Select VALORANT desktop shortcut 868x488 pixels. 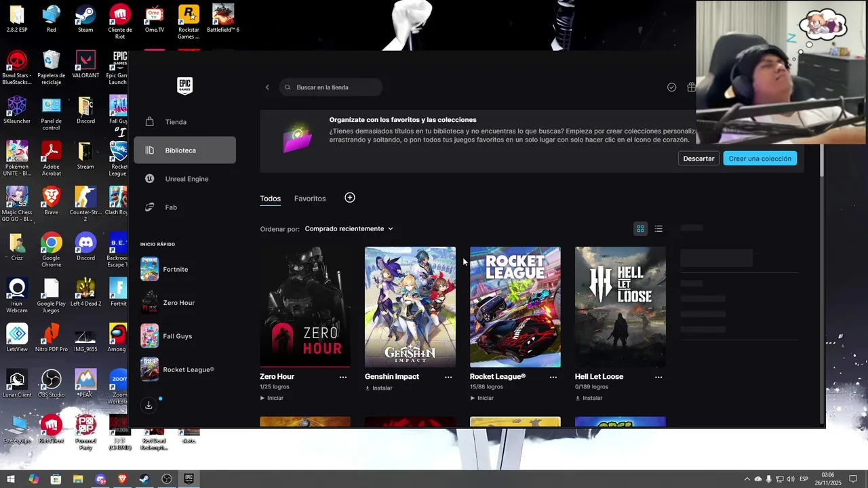click(85, 64)
